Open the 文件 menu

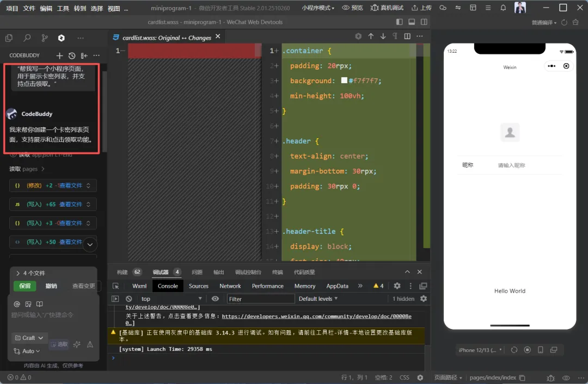29,8
